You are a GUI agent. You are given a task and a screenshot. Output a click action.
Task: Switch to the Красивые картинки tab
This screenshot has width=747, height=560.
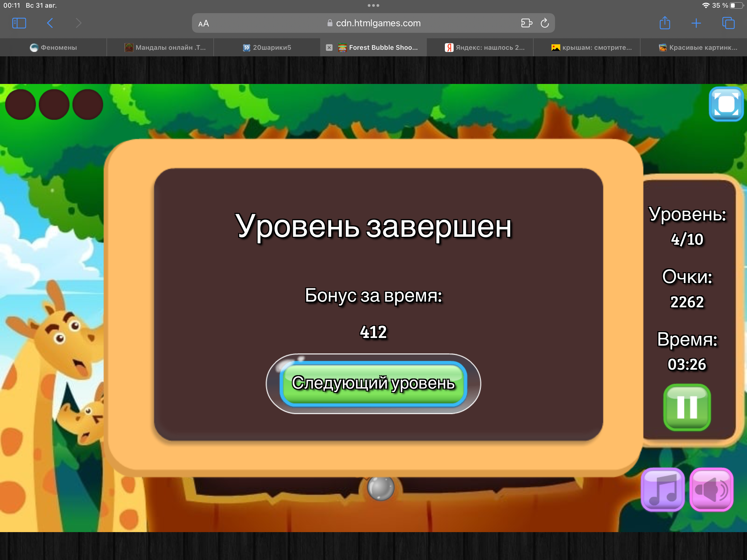(x=694, y=47)
